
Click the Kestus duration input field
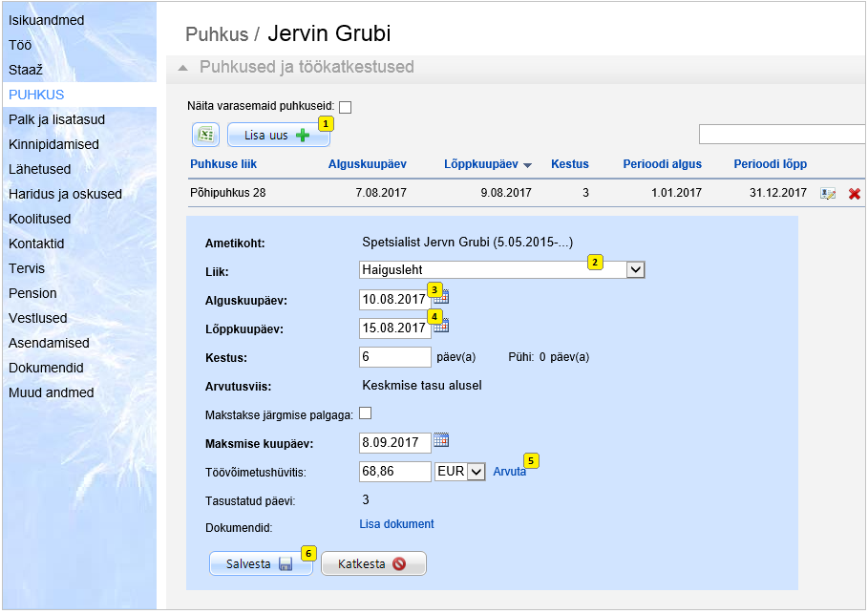pyautogui.click(x=395, y=357)
